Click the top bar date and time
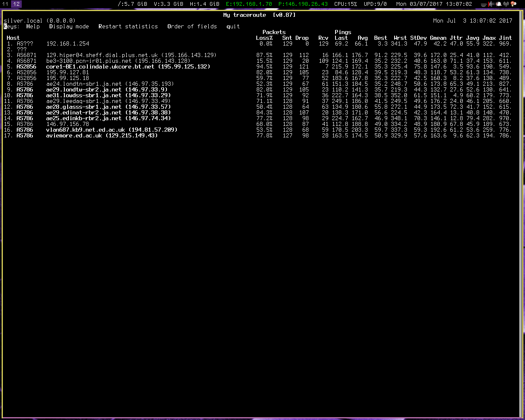 tap(434, 4)
